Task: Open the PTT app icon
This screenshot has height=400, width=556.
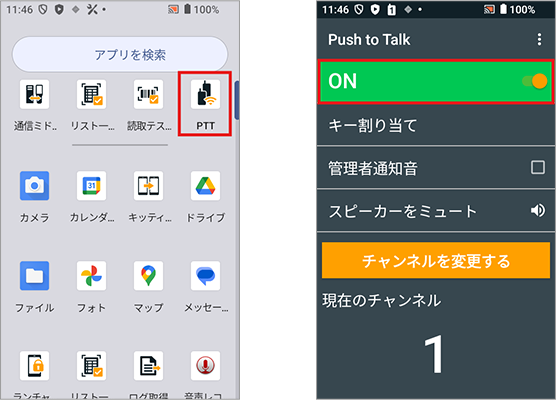Action: pyautogui.click(x=205, y=94)
